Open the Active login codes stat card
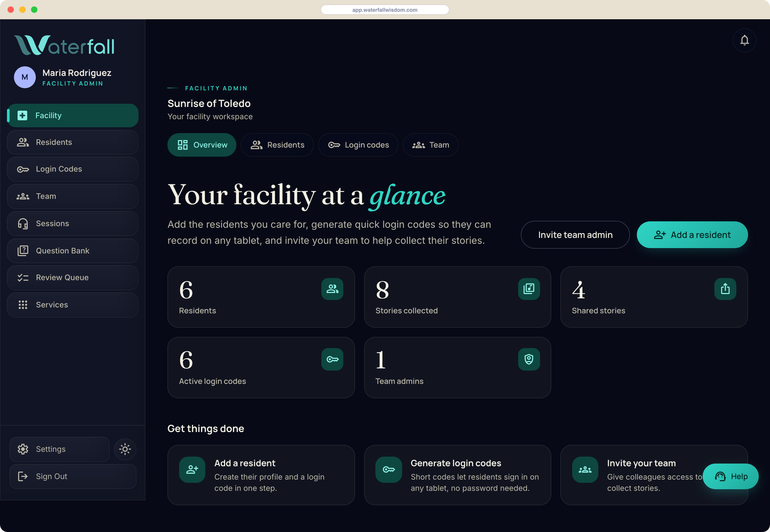 (261, 367)
